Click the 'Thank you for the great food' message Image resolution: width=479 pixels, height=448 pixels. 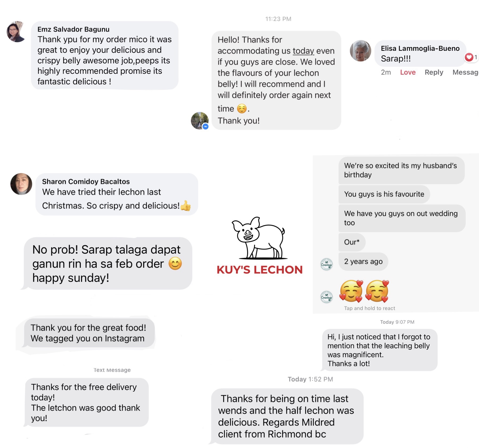coord(89,333)
